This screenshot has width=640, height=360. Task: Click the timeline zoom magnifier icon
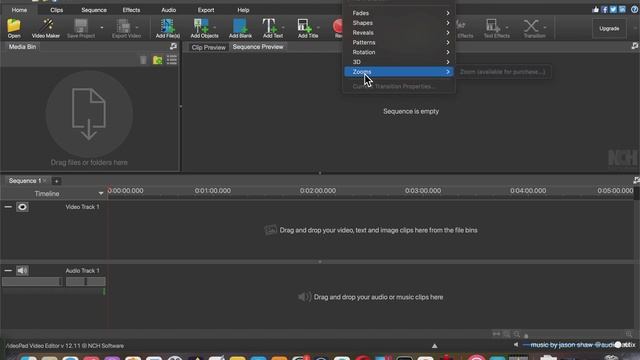pos(517,334)
